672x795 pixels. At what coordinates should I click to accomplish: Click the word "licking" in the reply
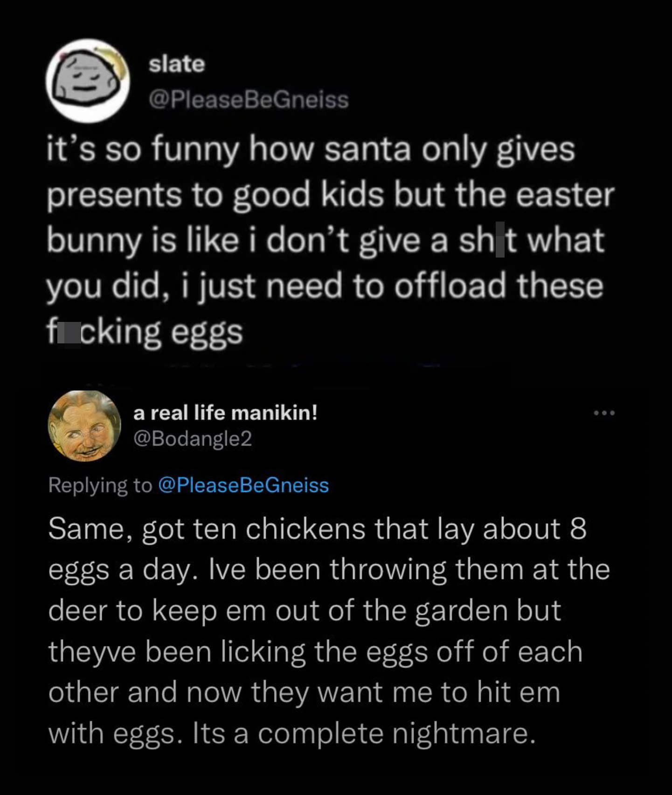(x=263, y=652)
